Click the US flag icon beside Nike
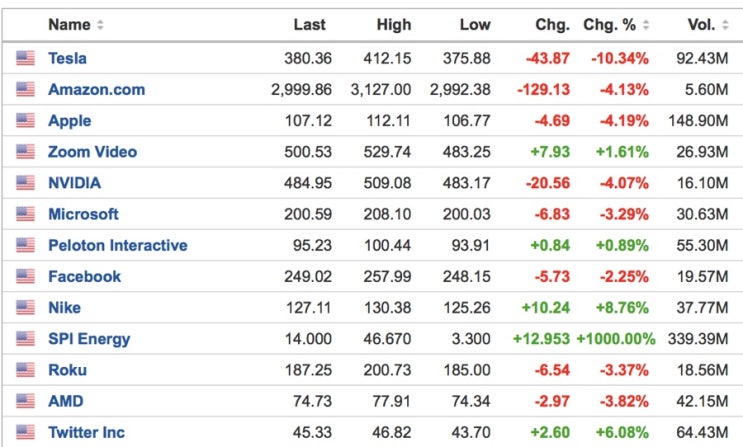 click(25, 307)
